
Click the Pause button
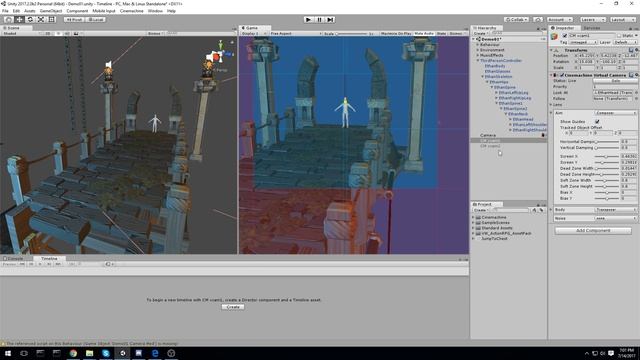point(320,19)
